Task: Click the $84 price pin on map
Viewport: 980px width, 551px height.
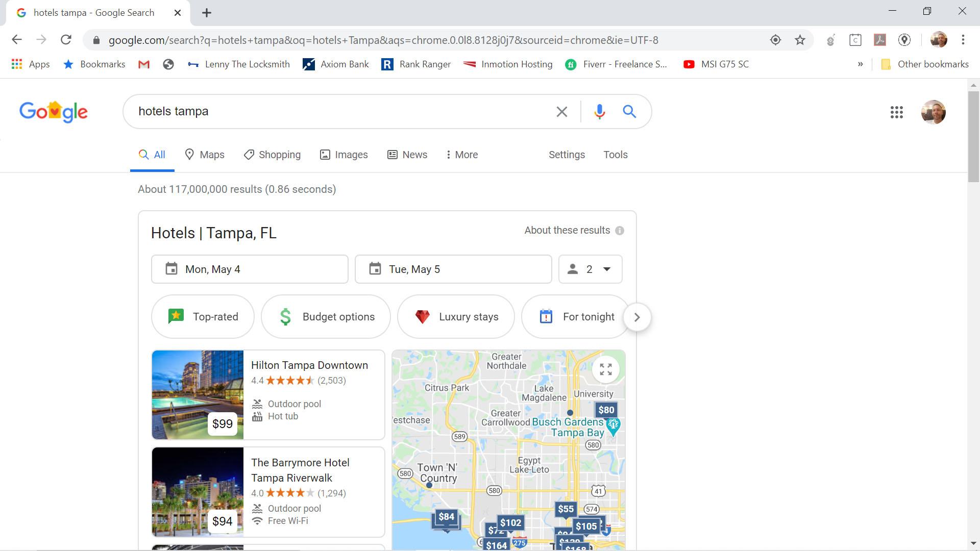Action: pyautogui.click(x=446, y=517)
